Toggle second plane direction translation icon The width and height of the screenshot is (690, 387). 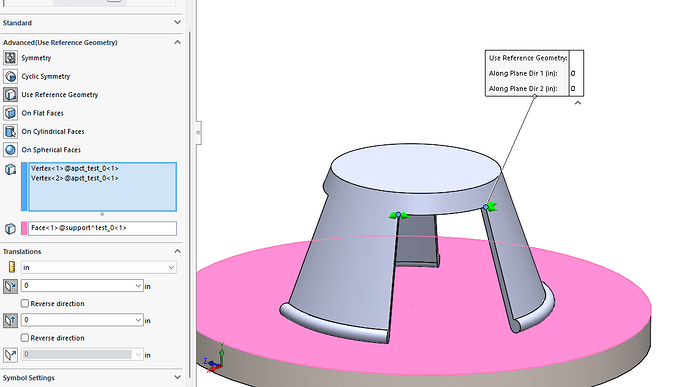coord(11,321)
